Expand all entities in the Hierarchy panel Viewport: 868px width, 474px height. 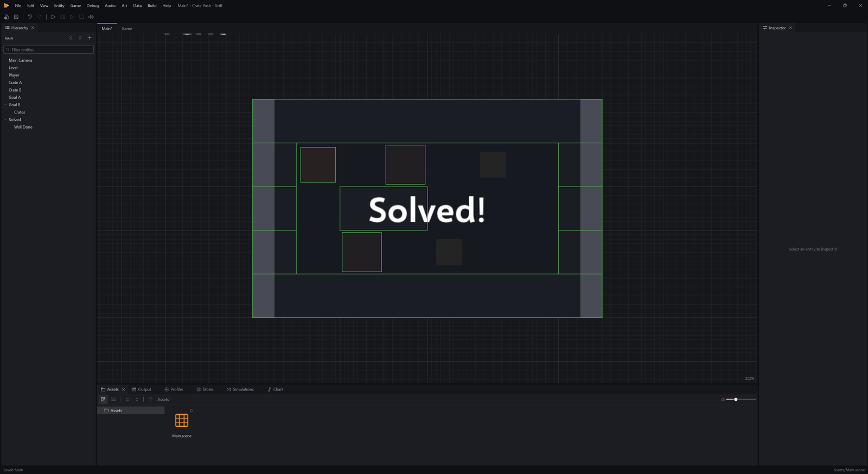[x=71, y=38]
